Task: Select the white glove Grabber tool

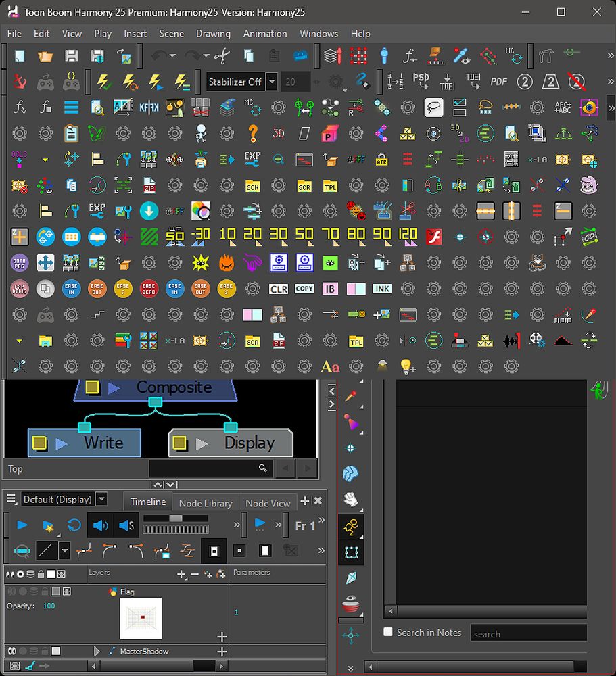Action: (x=351, y=500)
